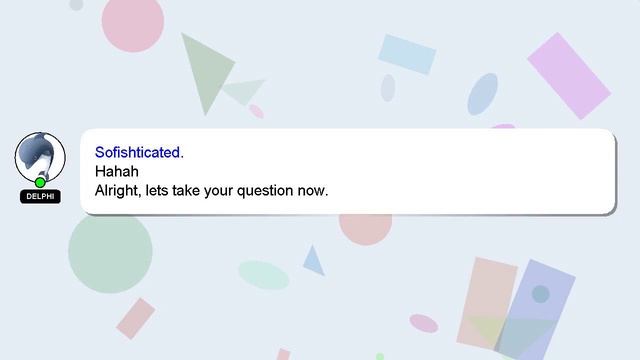Click the green online status dot
The image size is (640, 360).
coord(40,182)
